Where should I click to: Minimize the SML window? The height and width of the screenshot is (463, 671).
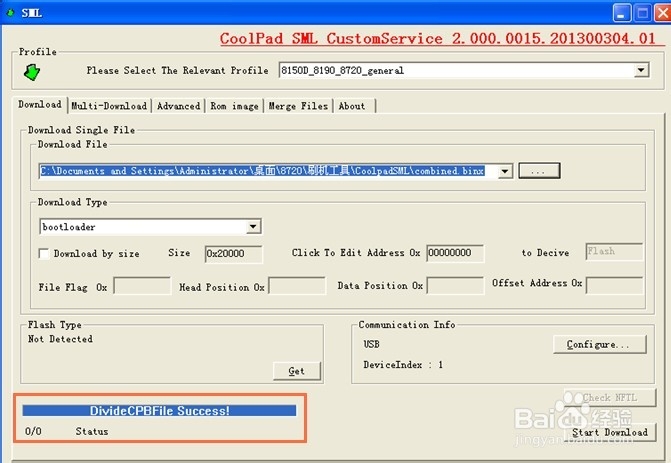[x=622, y=13]
